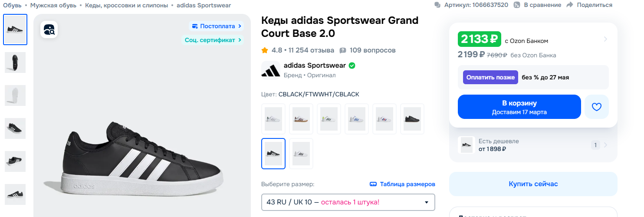Click the compare icon by «В сравнение»
The width and height of the screenshot is (644, 217).
516,5
